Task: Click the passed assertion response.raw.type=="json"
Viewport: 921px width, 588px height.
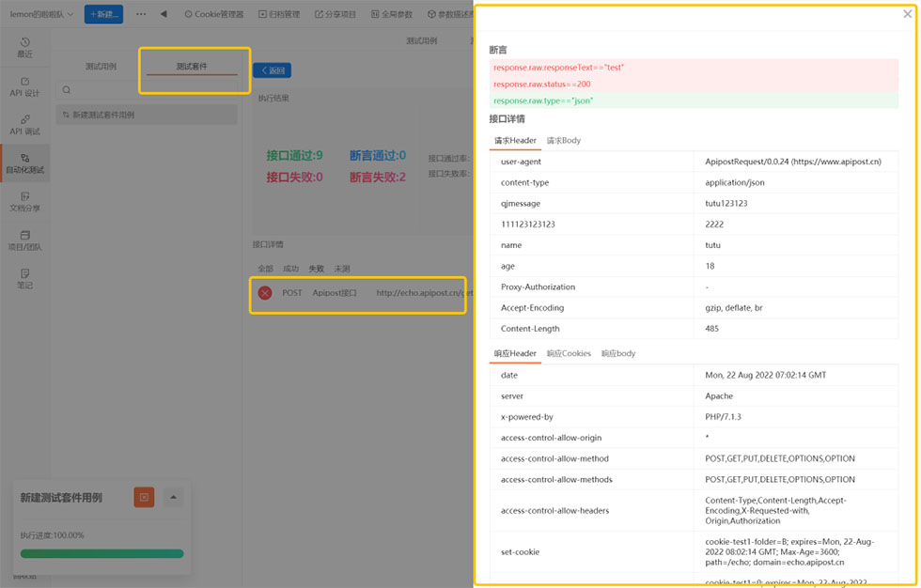Action: 694,101
